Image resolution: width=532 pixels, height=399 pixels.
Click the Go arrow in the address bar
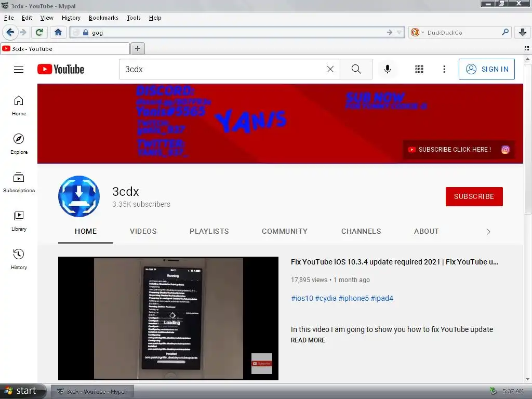pos(390,33)
